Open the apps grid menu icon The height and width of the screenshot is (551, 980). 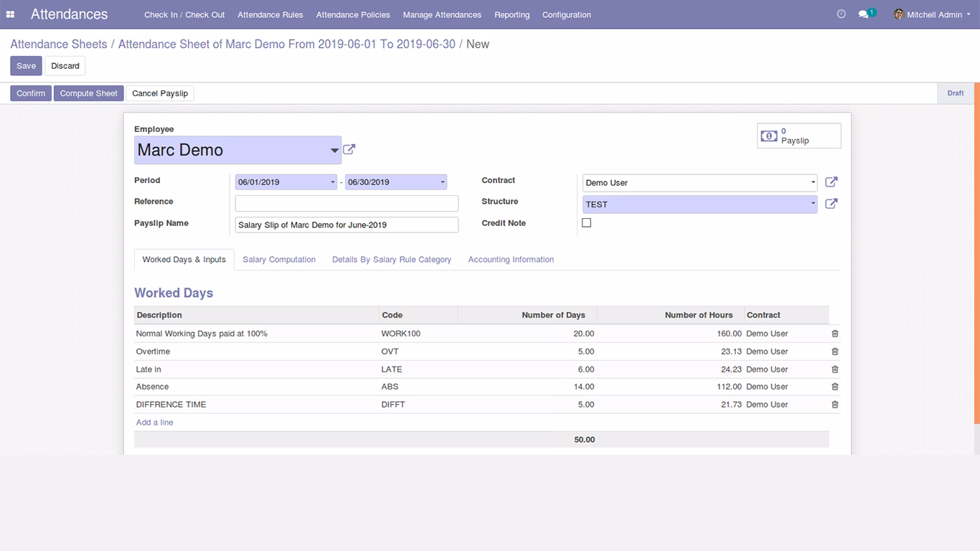point(11,14)
